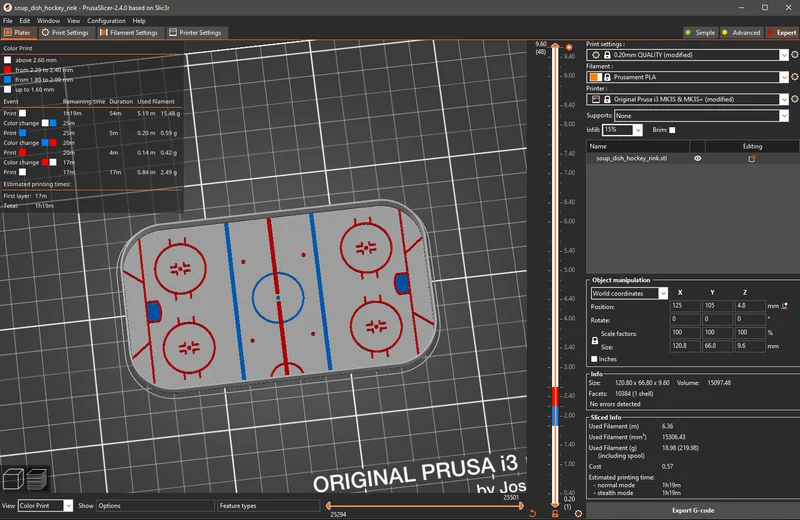The width and height of the screenshot is (800, 520).
Task: Open the Prusament PLA filament dropdown
Action: click(784, 77)
